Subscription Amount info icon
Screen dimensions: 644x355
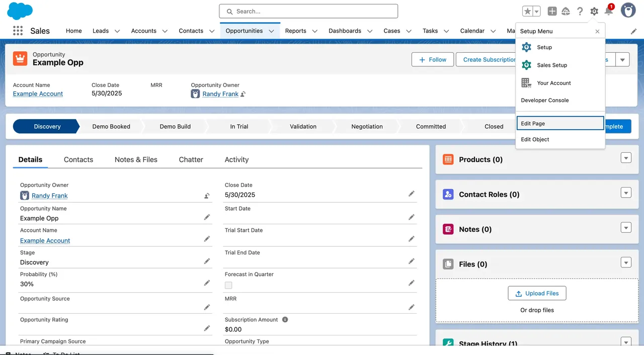click(285, 319)
